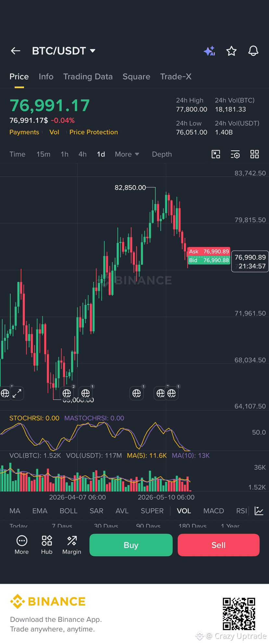The image size is (269, 644).
Task: Tap the 24h Low value 76,051.00
Action: pos(192,132)
